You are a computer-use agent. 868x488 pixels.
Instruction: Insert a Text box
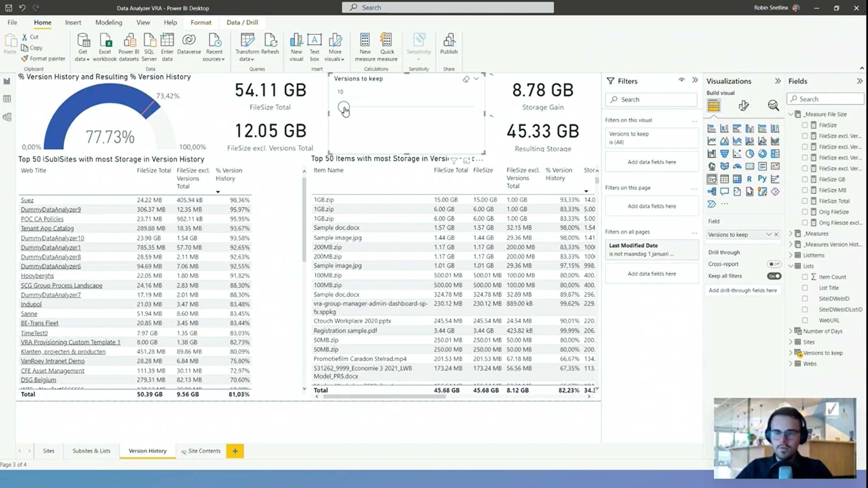(315, 47)
